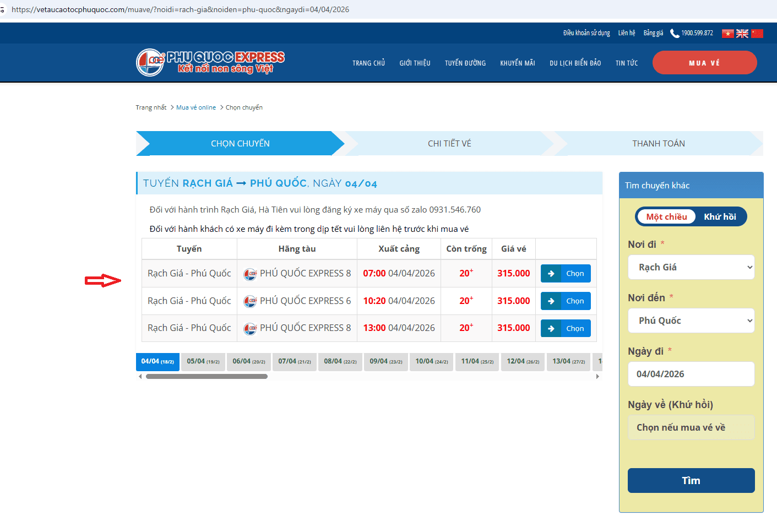Open the Mua vé online breadcrumb link
This screenshot has width=777, height=532.
coord(195,108)
